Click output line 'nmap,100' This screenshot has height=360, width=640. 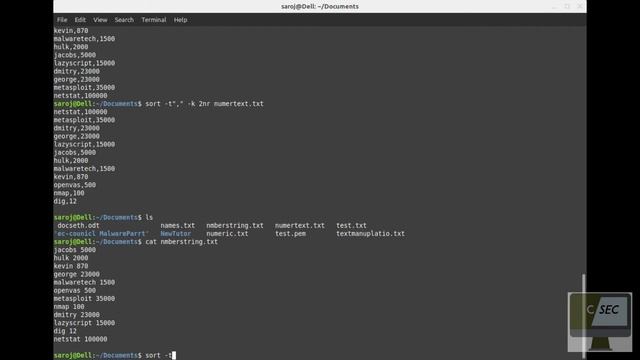[x=69, y=193]
